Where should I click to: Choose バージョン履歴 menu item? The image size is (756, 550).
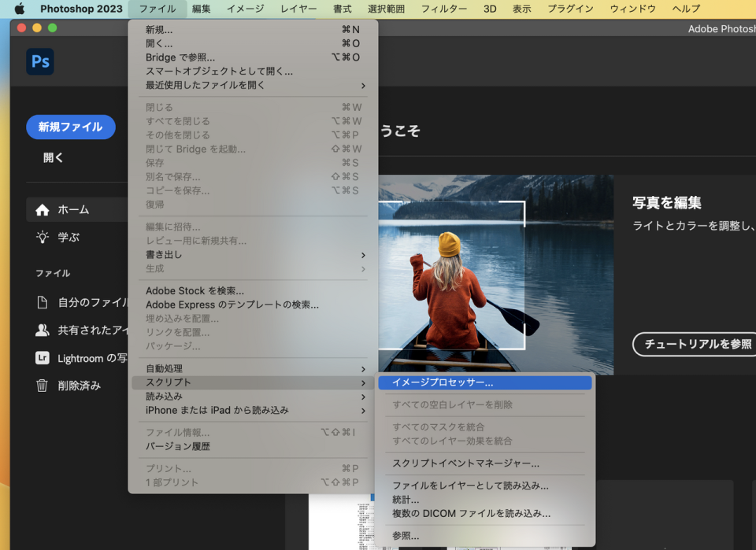tap(253, 446)
